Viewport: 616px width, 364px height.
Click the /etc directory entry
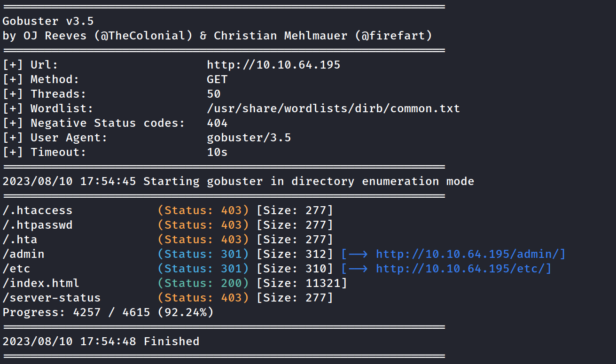point(16,269)
